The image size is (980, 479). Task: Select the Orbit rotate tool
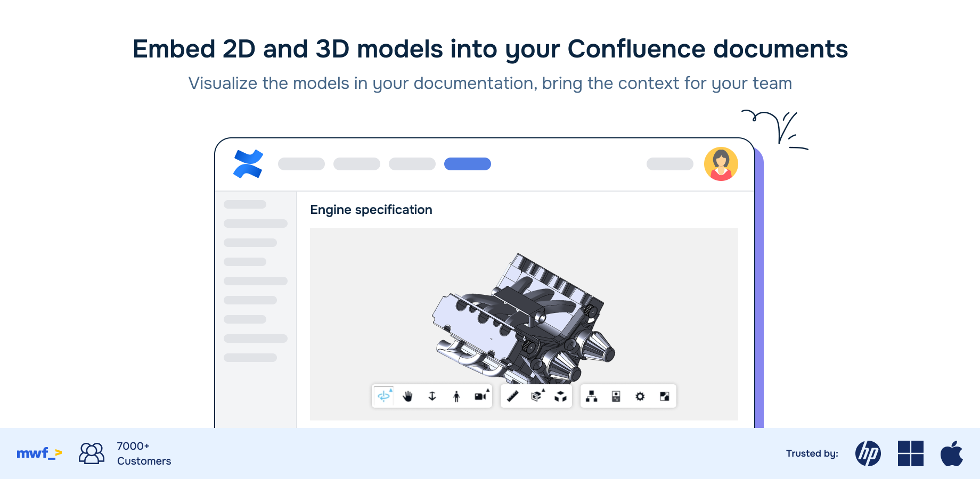(384, 396)
